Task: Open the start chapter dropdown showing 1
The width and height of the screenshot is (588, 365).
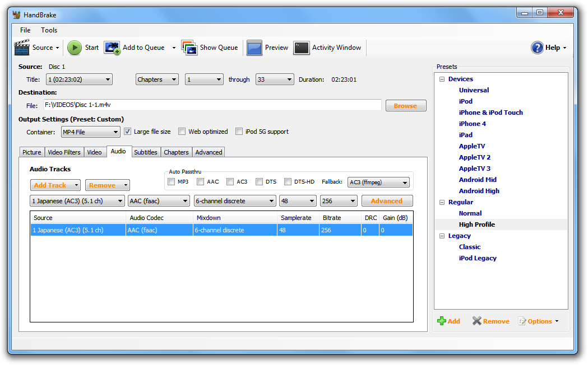Action: click(x=204, y=79)
